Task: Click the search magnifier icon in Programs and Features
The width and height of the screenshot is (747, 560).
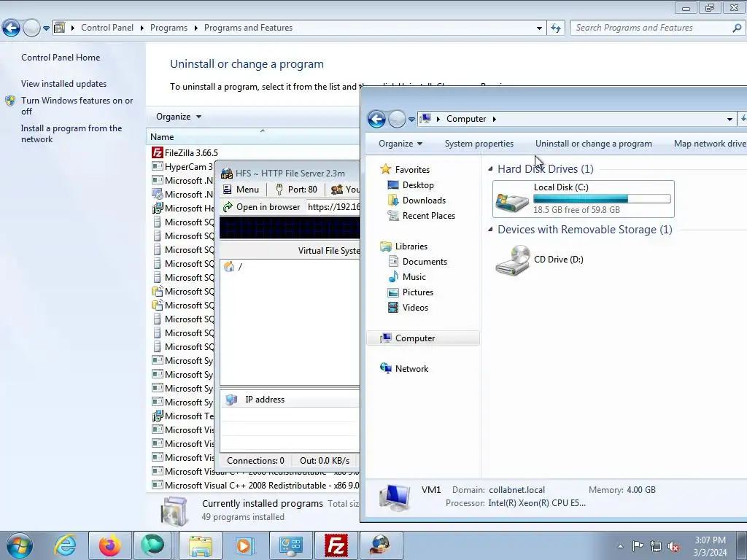Action: coord(737,28)
